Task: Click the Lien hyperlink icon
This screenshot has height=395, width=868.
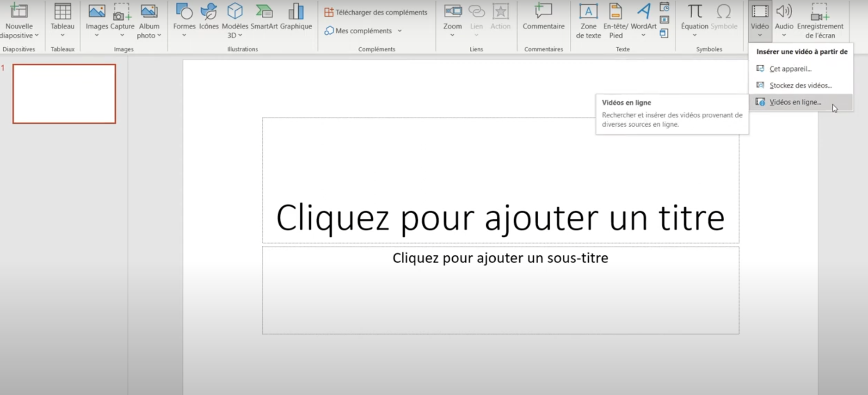Action: [x=476, y=11]
